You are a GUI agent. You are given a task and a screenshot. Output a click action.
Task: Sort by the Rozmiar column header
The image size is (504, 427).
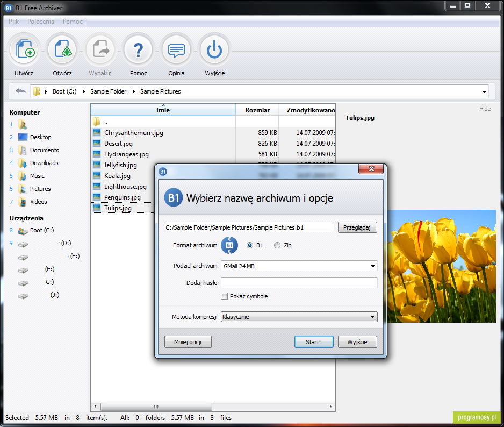click(257, 110)
